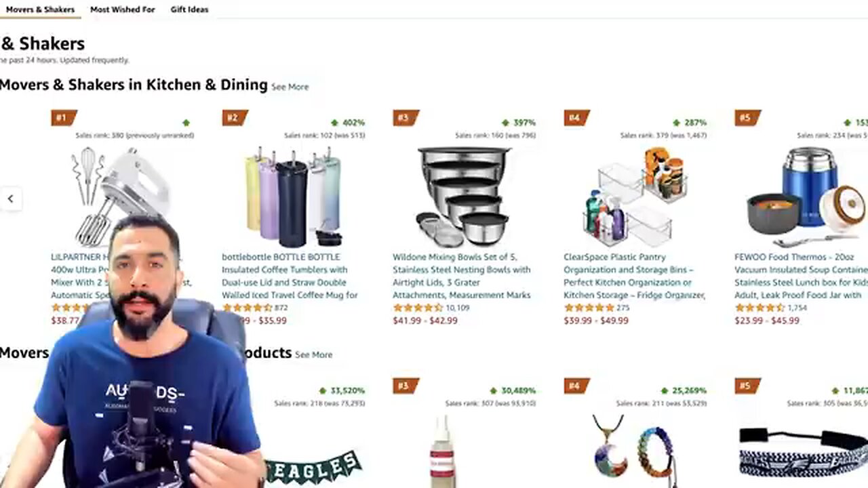The width and height of the screenshot is (868, 488).
Task: Click See More in the second Movers section
Action: tap(313, 354)
